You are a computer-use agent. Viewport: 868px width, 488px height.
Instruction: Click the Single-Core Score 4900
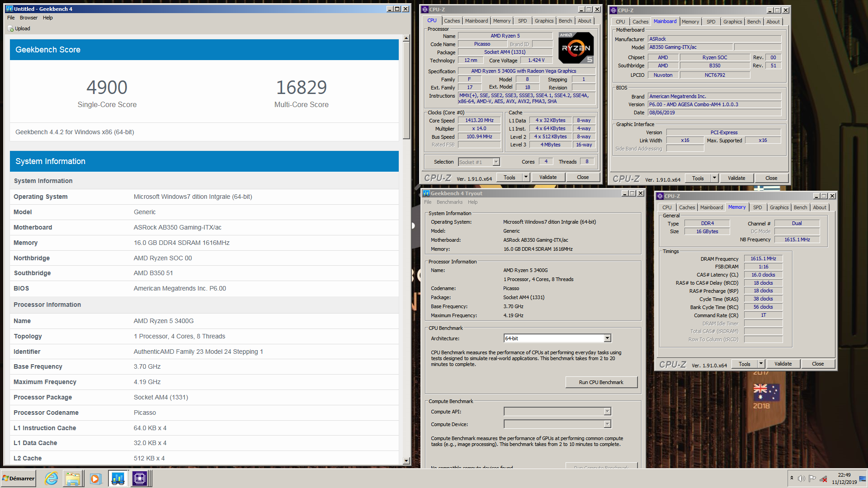click(107, 87)
